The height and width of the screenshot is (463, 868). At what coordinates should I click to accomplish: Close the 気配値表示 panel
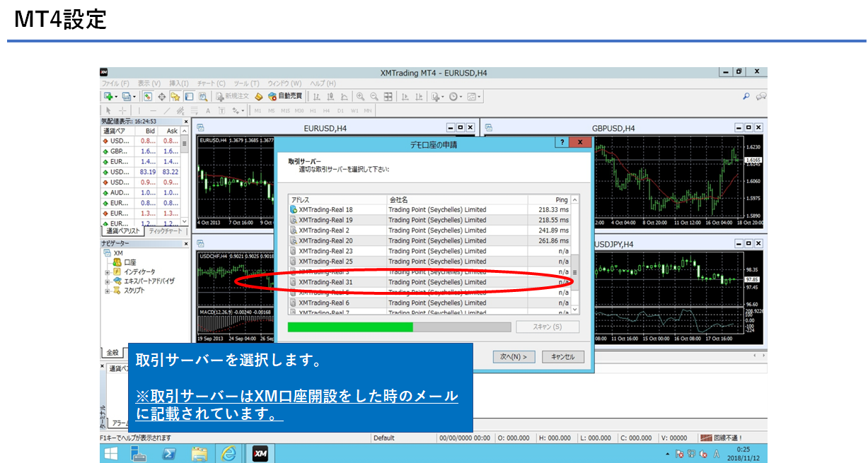tap(186, 122)
